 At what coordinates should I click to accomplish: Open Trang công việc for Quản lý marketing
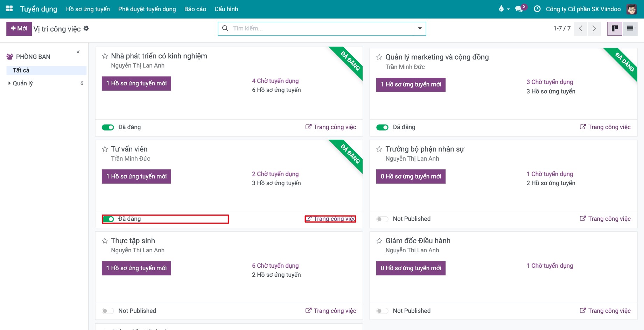point(605,127)
